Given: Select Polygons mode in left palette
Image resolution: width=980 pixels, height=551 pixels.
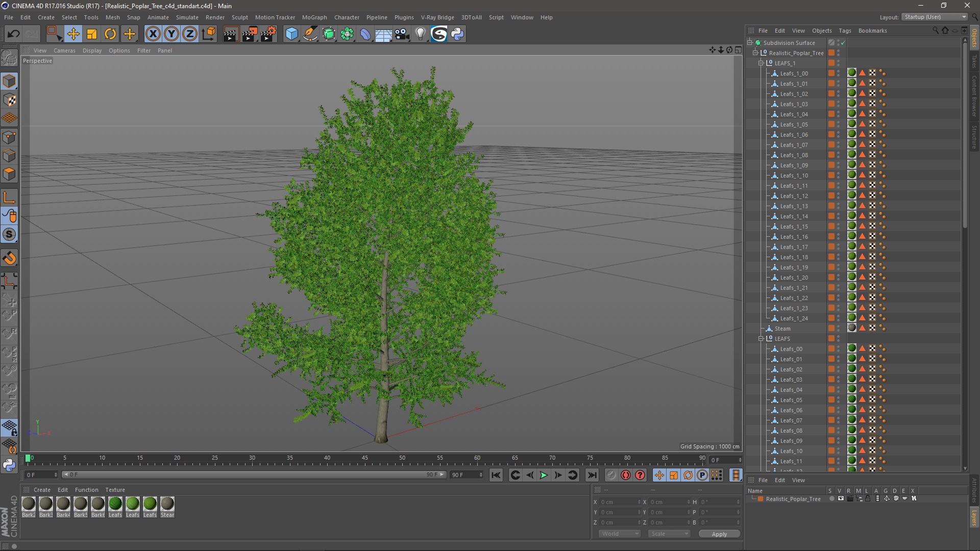Looking at the screenshot, I should click(x=9, y=174).
